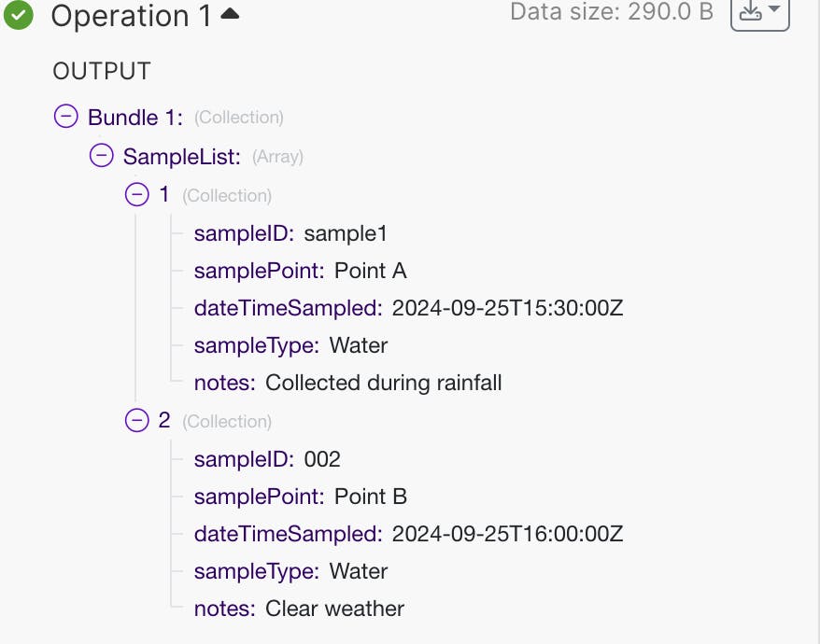Select the Operation 1 heading

pos(131,16)
